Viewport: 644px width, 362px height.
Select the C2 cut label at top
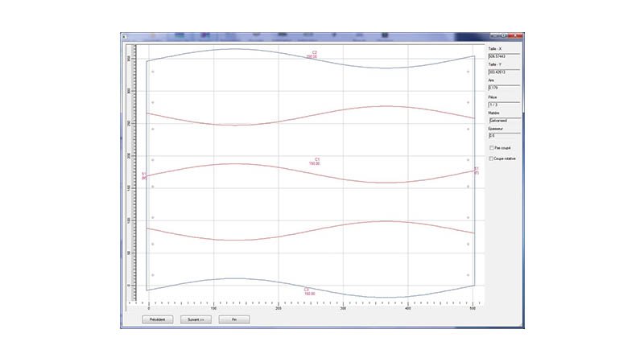click(313, 54)
